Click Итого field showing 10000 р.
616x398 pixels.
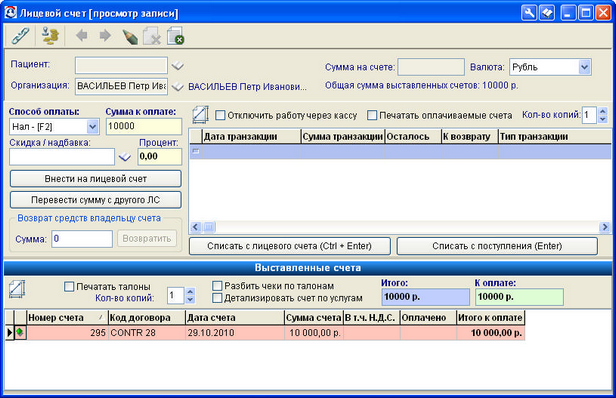click(425, 297)
